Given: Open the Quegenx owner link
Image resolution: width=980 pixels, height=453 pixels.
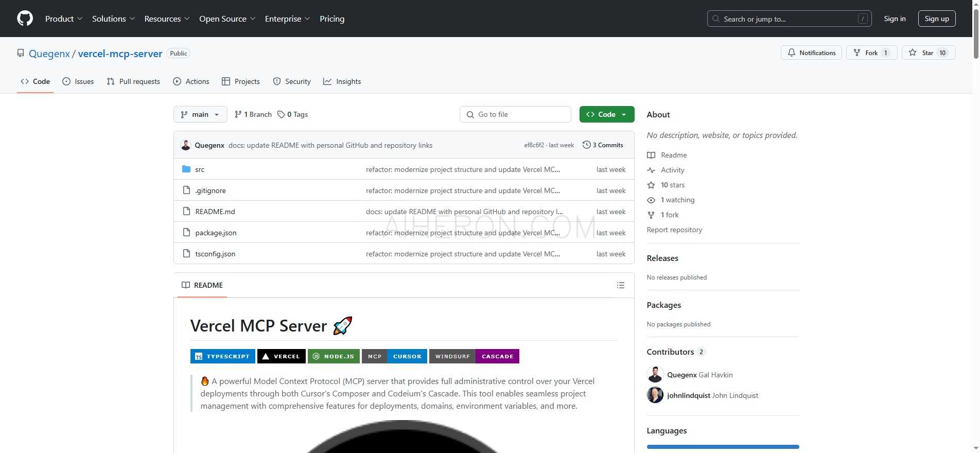Looking at the screenshot, I should (x=49, y=54).
